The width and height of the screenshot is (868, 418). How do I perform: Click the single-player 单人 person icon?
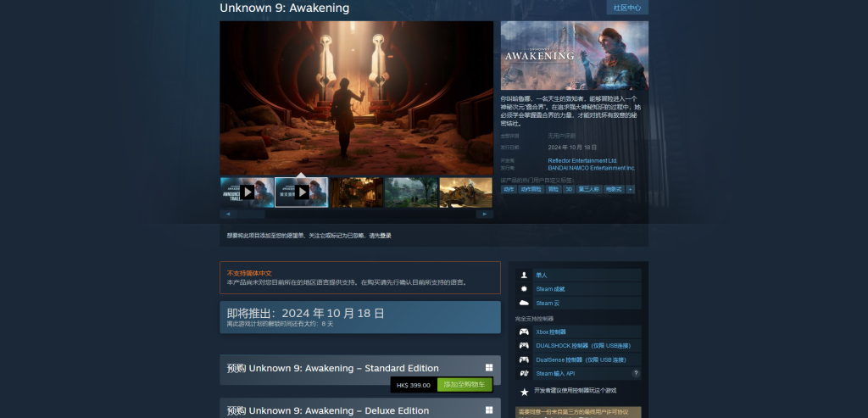(x=524, y=276)
